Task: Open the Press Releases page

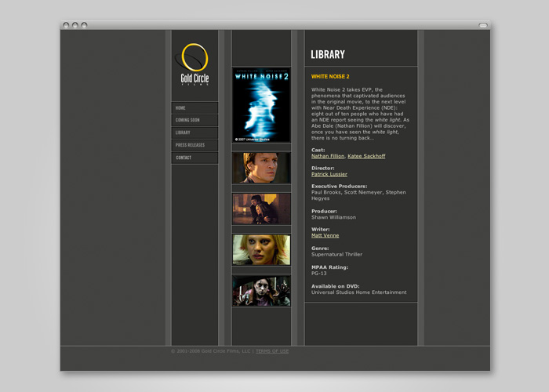Action: pos(195,145)
